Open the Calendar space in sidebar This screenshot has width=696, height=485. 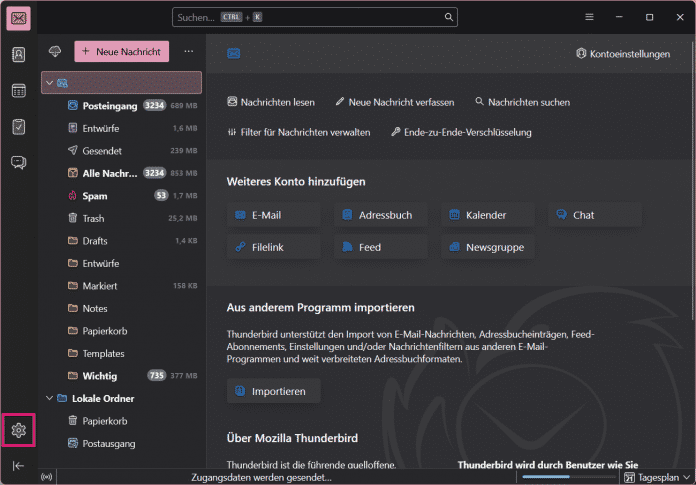pyautogui.click(x=19, y=91)
